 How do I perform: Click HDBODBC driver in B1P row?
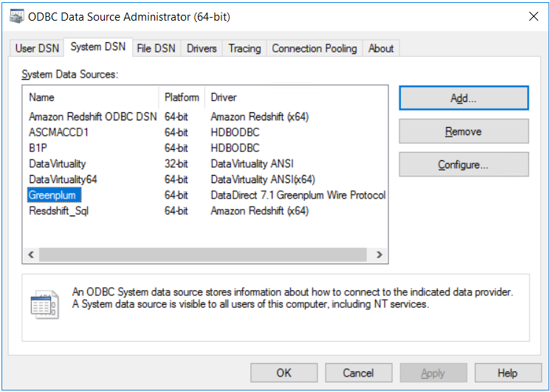(x=235, y=148)
